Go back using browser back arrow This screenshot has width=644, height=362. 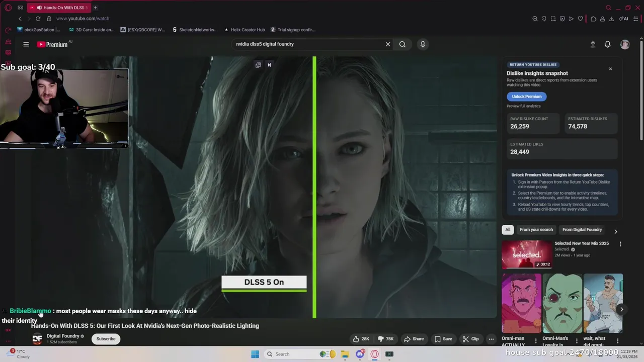click(20, 19)
